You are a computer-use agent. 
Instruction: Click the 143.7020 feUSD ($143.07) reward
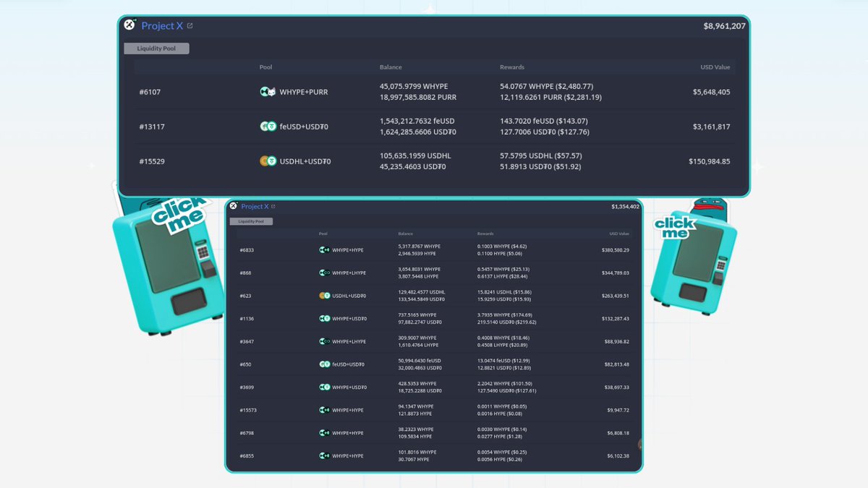pyautogui.click(x=543, y=121)
